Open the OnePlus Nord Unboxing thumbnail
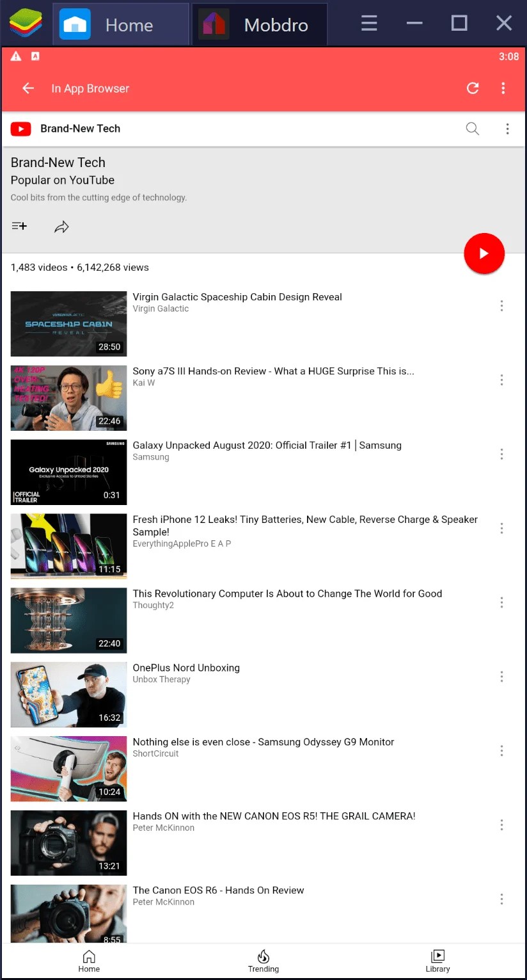The width and height of the screenshot is (527, 980). [x=69, y=695]
